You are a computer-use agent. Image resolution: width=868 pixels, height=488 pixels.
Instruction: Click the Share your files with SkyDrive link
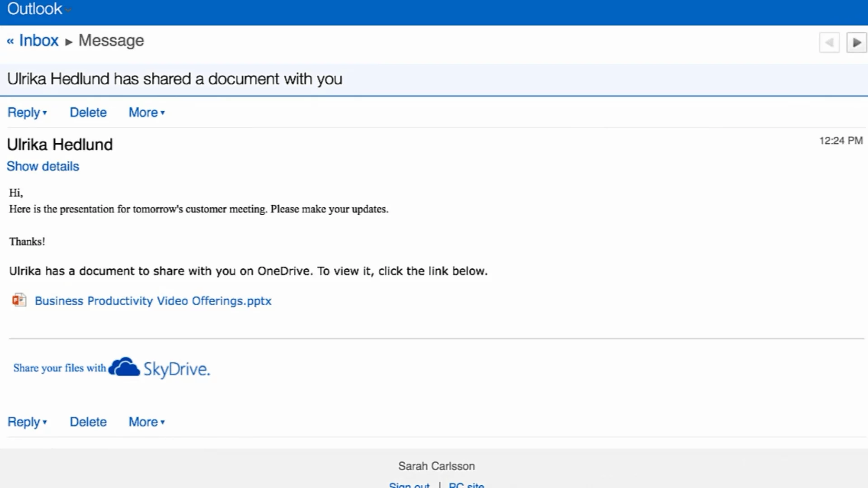point(59,368)
